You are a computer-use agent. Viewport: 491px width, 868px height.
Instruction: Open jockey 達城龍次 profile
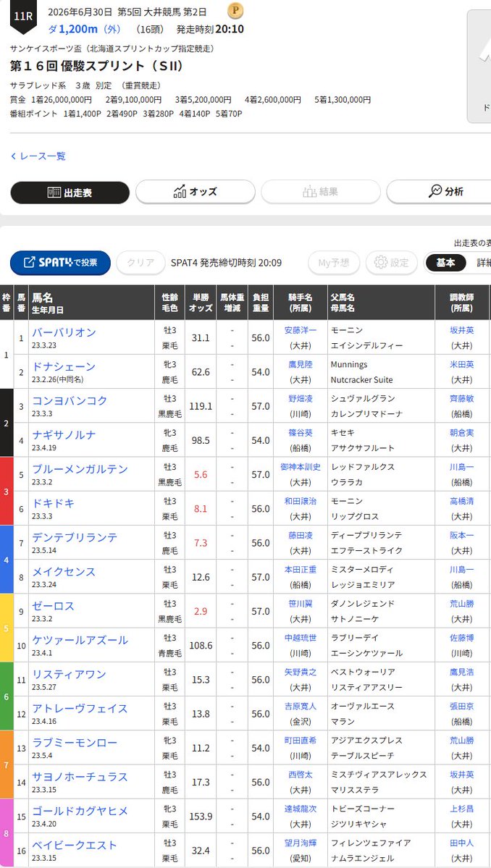click(x=301, y=809)
